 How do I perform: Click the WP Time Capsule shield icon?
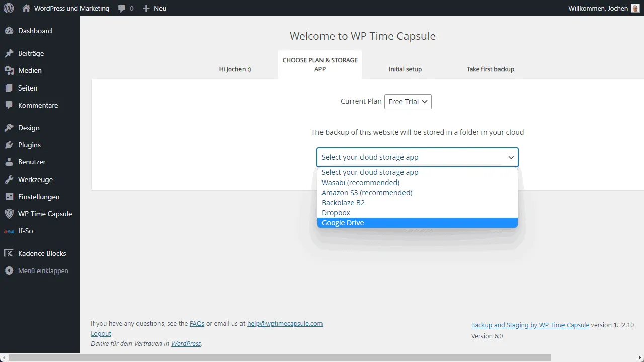pyautogui.click(x=9, y=214)
